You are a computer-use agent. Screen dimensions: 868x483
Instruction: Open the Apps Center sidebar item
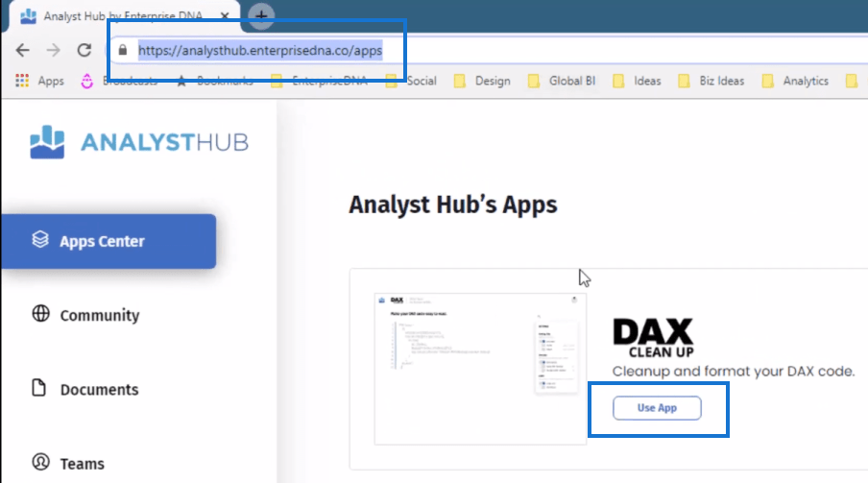108,242
